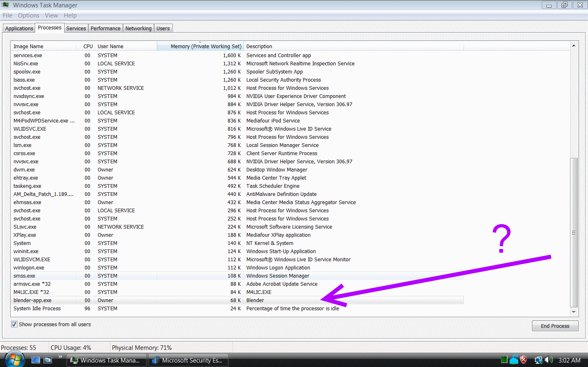Viewport: 588px width, 367px height.
Task: Sort by Memory (Private Working Set) header
Action: click(x=200, y=46)
